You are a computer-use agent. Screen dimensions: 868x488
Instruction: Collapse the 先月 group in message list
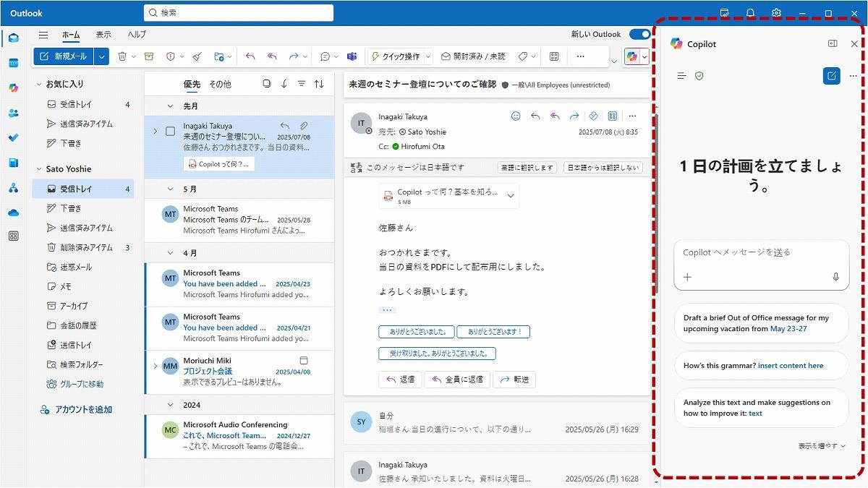coord(171,106)
